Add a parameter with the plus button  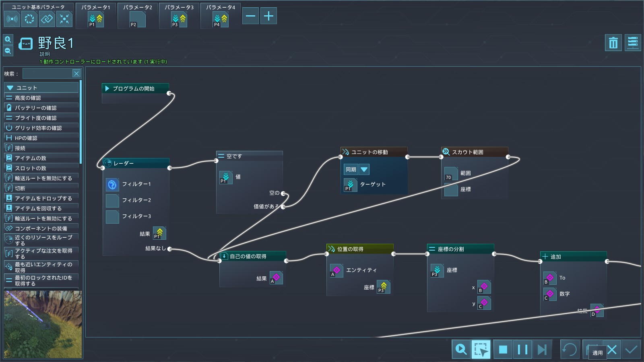268,16
